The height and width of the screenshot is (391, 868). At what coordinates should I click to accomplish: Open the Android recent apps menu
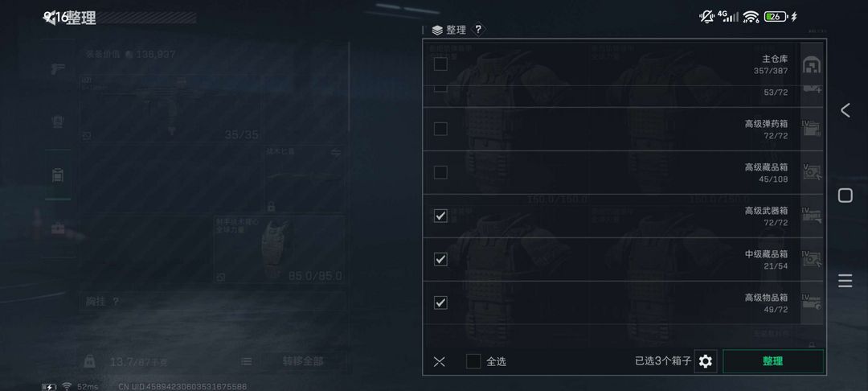point(845,281)
